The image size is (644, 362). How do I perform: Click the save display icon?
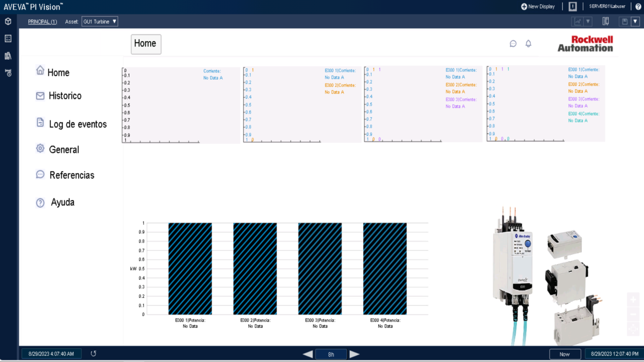coord(625,21)
